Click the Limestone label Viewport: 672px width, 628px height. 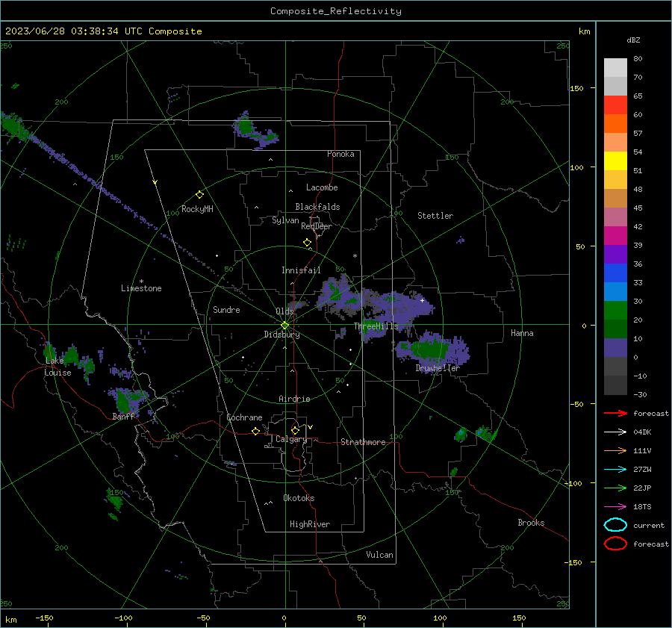click(141, 288)
